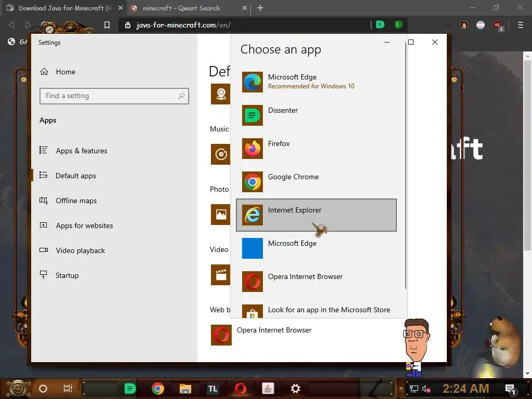Image resolution: width=532 pixels, height=399 pixels.
Task: Click the Dissenter comment icon in address bar
Action: tap(380, 24)
